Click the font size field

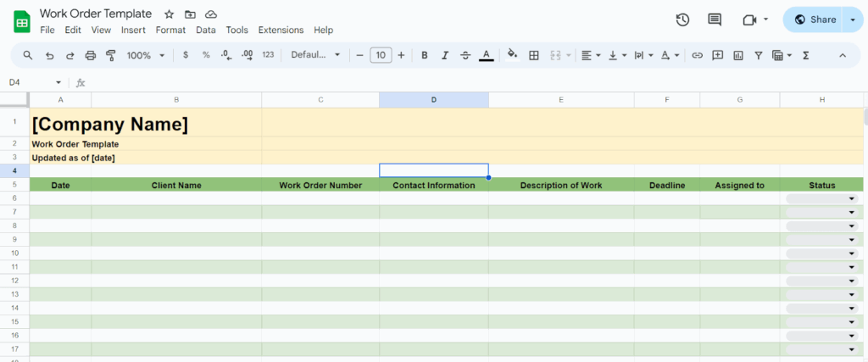coord(381,55)
